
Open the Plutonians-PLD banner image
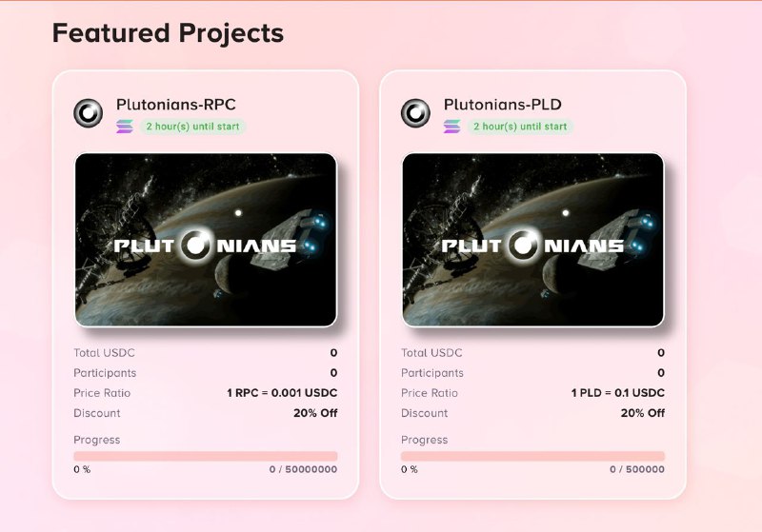pyautogui.click(x=533, y=240)
